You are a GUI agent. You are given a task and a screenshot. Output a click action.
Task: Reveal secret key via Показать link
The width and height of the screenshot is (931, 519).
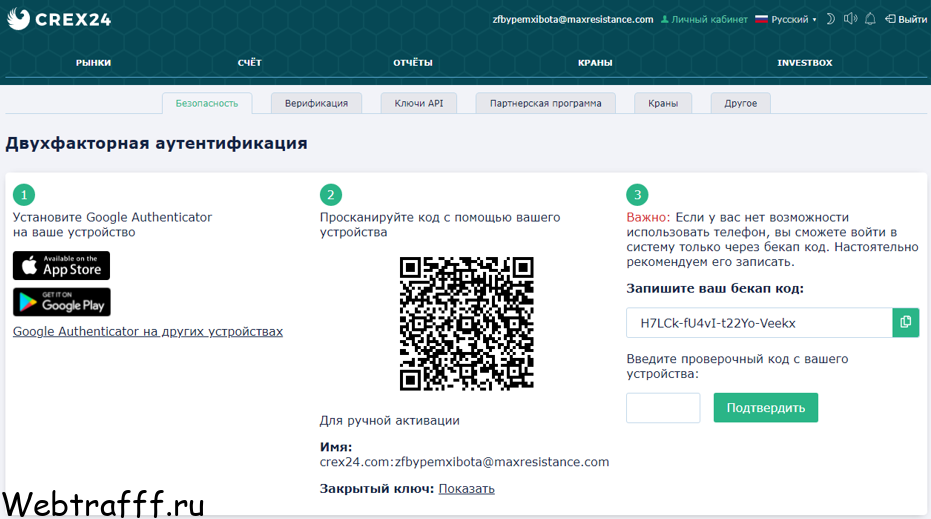466,489
